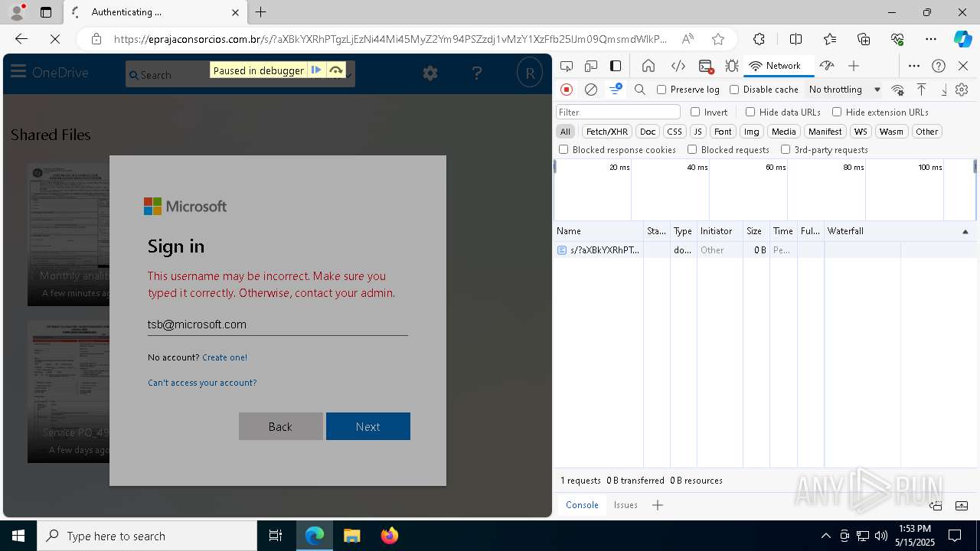Filter requests by JS type
This screenshot has height=551, width=980.
pos(697,132)
